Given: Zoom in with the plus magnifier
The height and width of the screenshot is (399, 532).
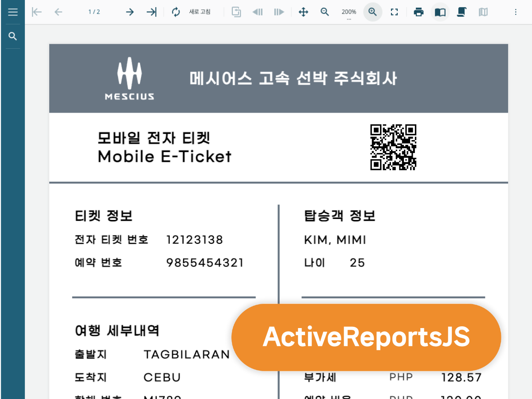Looking at the screenshot, I should [x=373, y=12].
